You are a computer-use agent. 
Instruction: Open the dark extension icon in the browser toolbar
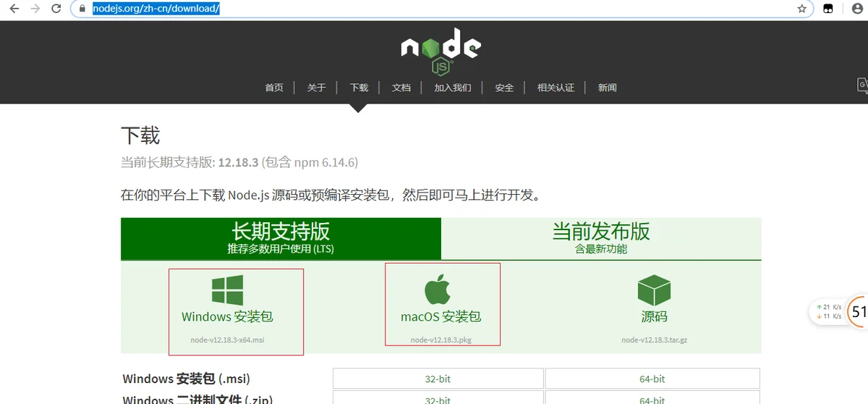[828, 9]
